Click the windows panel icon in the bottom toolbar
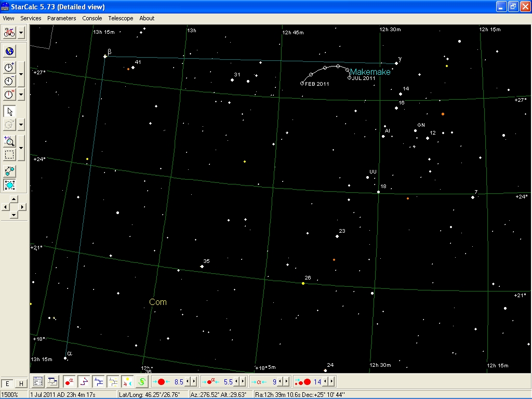This screenshot has height=399, width=532. click(x=52, y=382)
